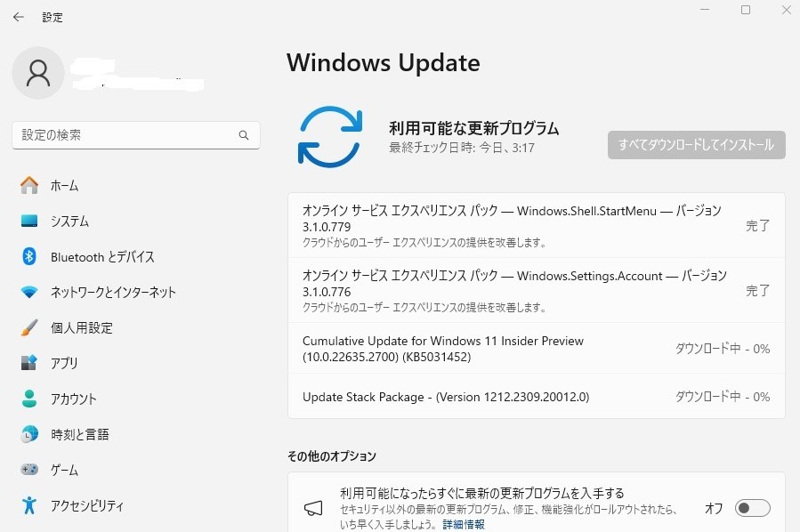This screenshot has height=532, width=800.
Task: Open ゲーム settings category
Action: 64,470
